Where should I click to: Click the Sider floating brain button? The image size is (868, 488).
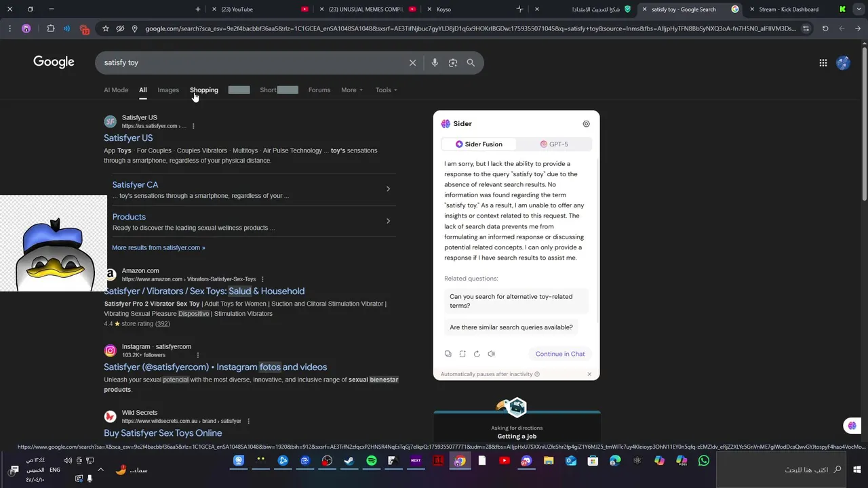click(x=852, y=426)
